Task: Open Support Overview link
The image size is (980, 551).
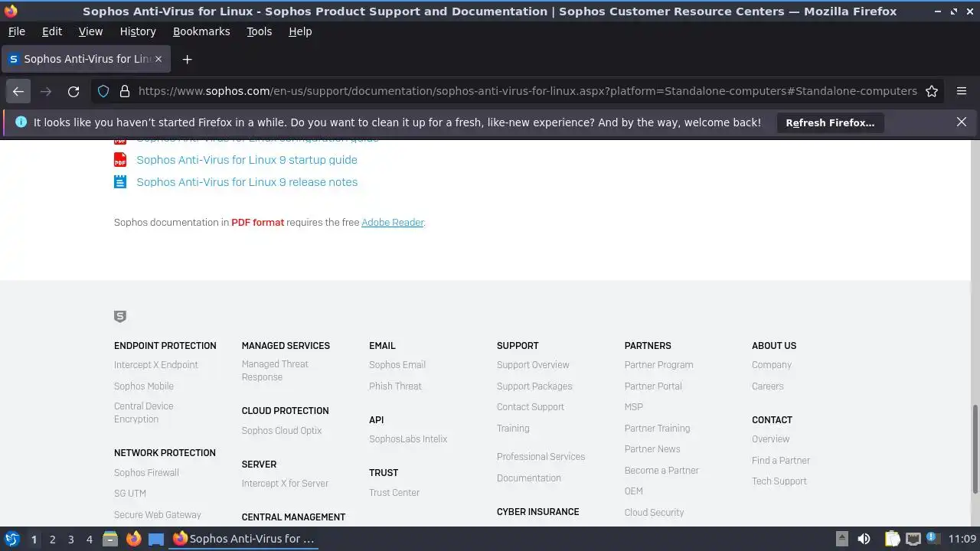Action: click(533, 365)
